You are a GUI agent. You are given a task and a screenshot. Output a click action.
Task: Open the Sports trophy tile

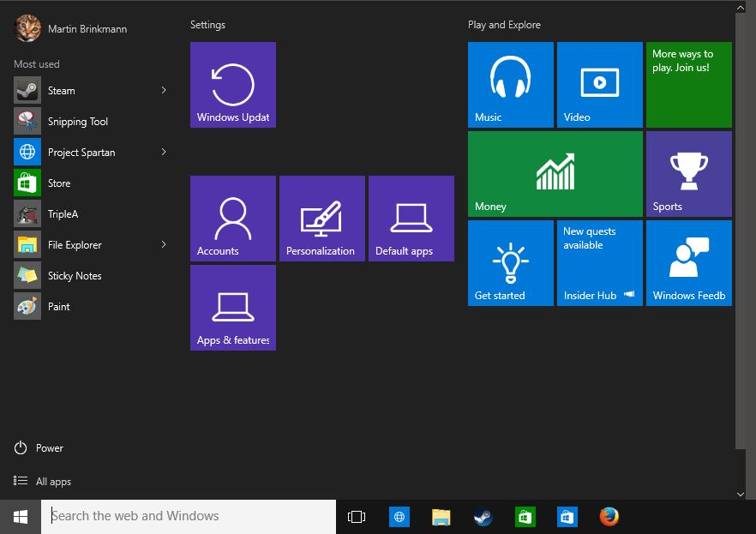point(689,174)
